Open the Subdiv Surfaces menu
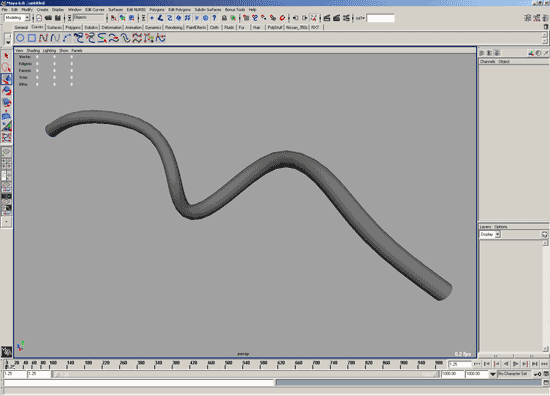This screenshot has height=396, width=550. pyautogui.click(x=208, y=9)
